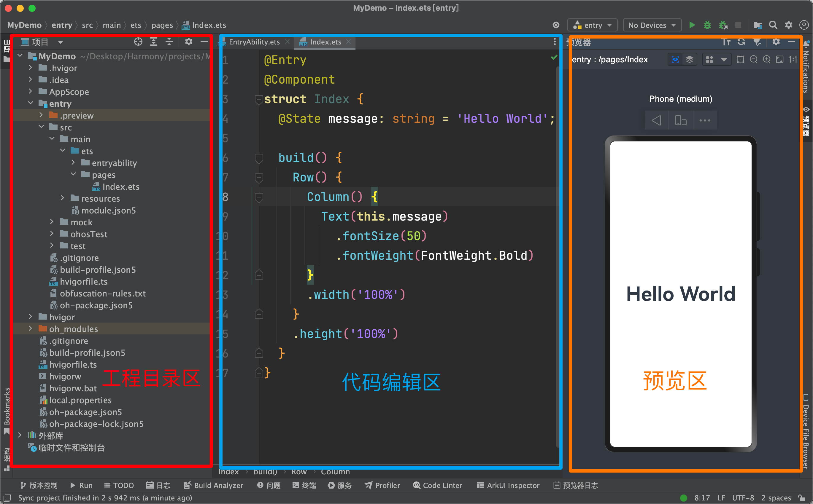This screenshot has width=813, height=504.
Task: Toggle the inspector eye mode in previewer
Action: (675, 60)
